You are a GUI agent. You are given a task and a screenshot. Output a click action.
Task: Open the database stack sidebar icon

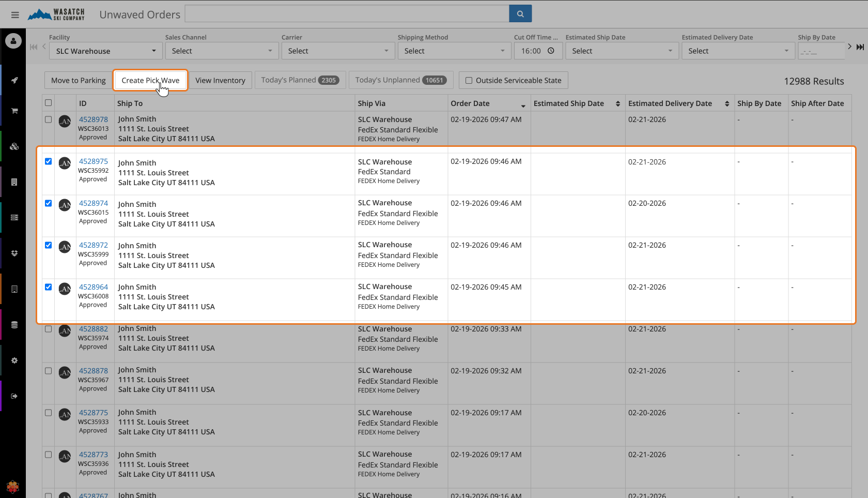coord(14,325)
